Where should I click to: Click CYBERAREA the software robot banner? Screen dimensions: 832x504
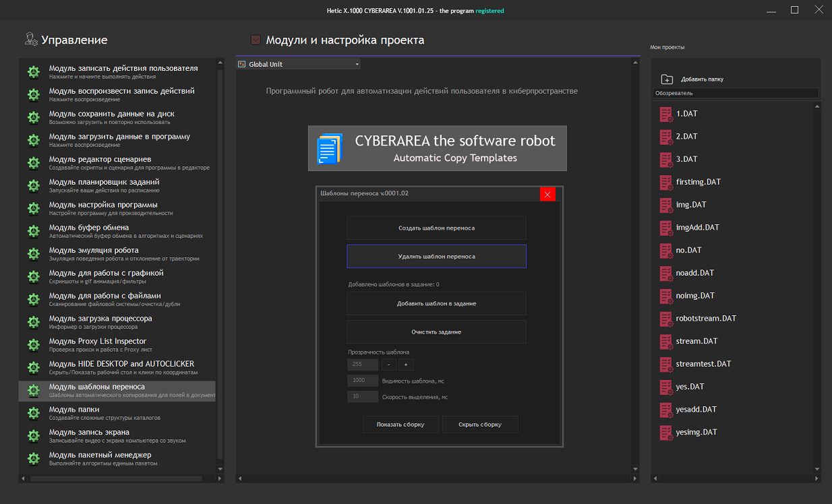(438, 148)
